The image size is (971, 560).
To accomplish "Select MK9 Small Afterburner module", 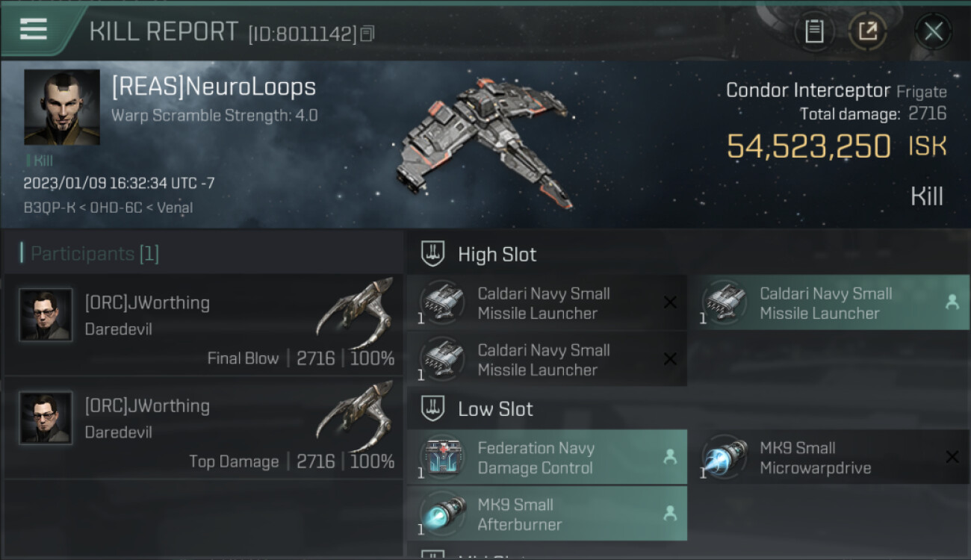I will [547, 514].
